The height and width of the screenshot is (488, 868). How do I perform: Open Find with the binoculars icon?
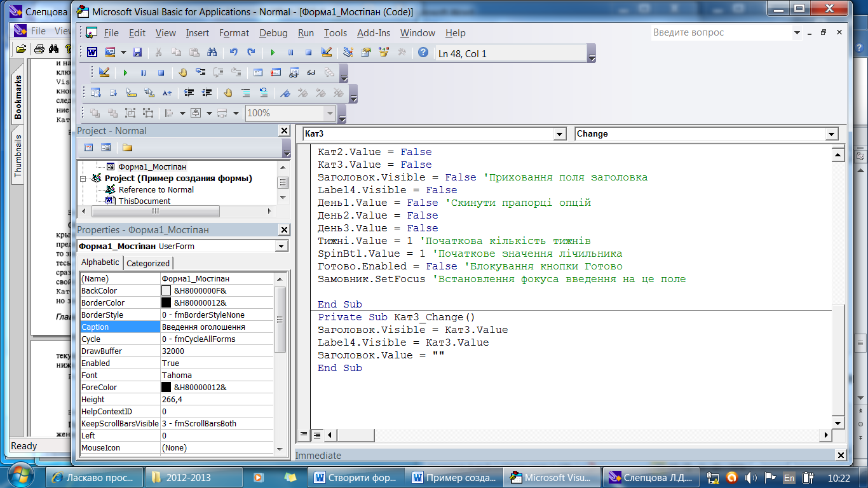tap(212, 53)
